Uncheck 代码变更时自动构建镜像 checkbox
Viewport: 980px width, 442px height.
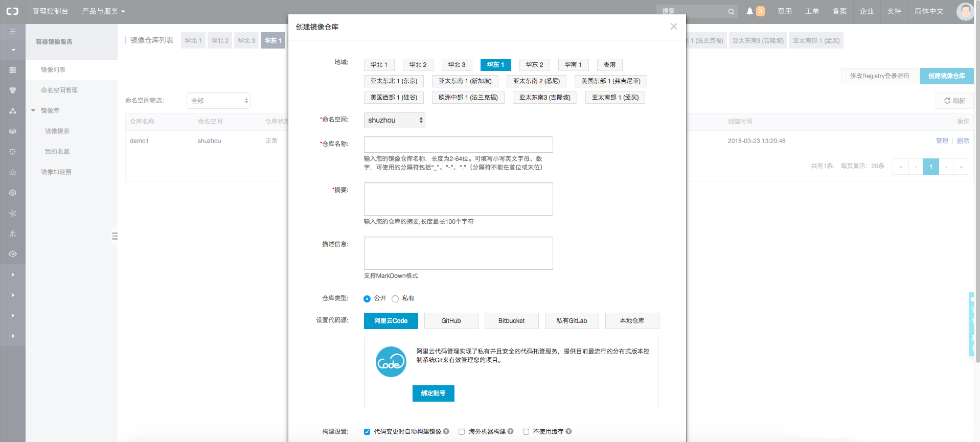click(x=367, y=432)
